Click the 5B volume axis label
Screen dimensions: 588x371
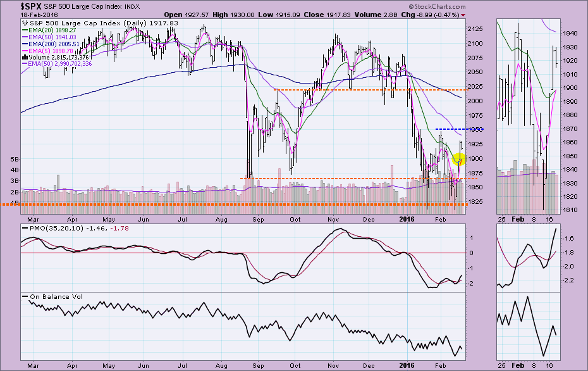coord(15,159)
